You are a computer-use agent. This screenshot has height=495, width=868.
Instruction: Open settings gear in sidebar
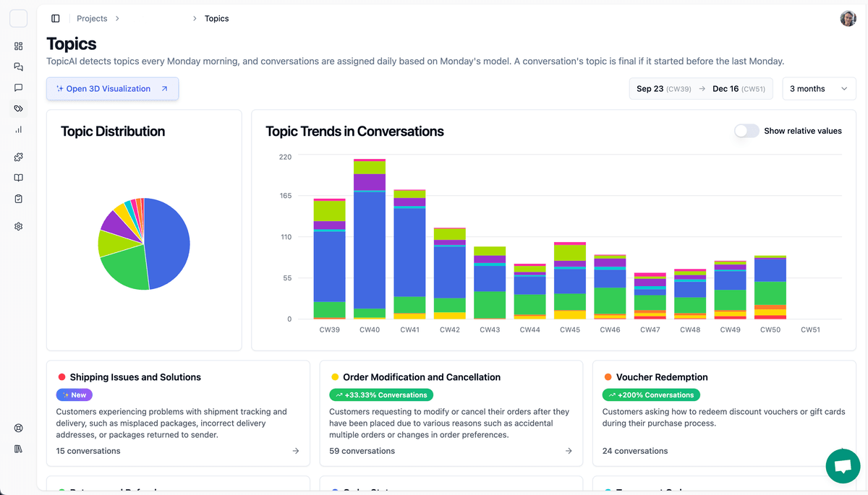pos(19,226)
